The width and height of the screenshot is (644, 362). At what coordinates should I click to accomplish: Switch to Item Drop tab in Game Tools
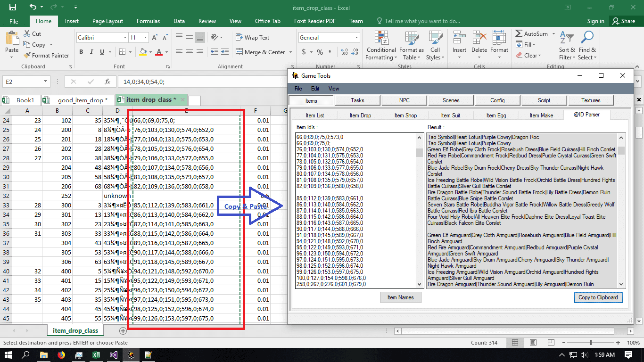[360, 115]
